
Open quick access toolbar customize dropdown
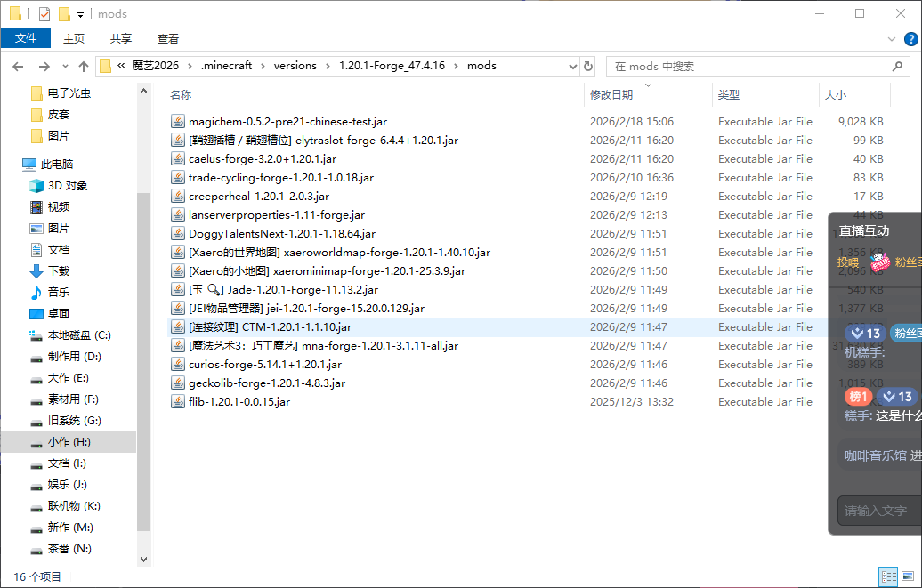(x=81, y=15)
